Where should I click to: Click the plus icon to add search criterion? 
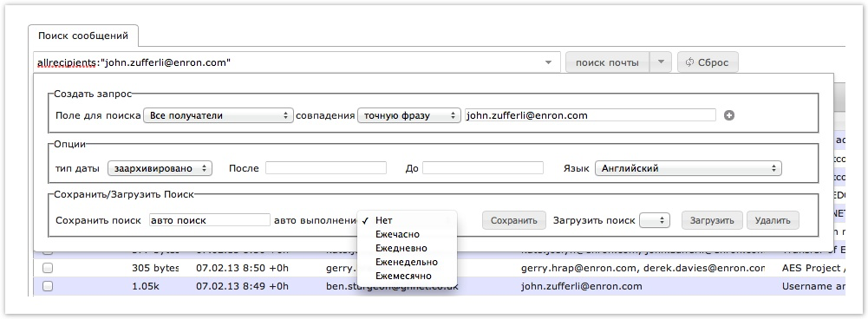click(729, 116)
